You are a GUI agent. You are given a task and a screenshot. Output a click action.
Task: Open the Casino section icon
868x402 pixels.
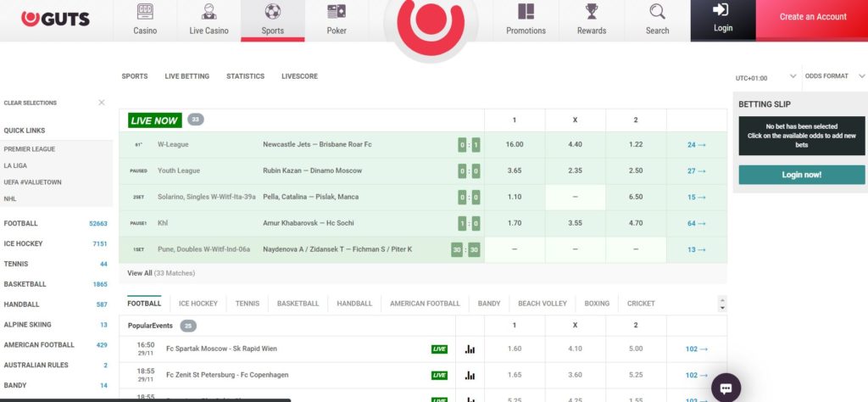(x=145, y=13)
